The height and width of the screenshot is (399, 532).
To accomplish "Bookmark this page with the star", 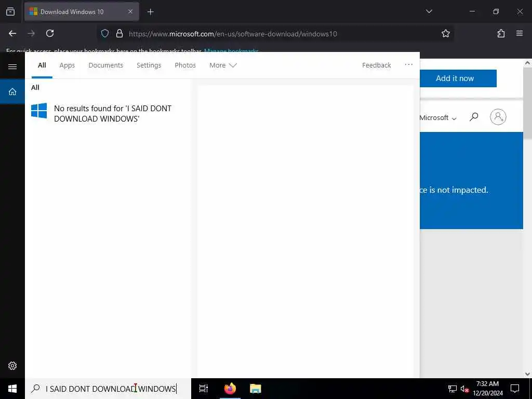I will coord(445,33).
